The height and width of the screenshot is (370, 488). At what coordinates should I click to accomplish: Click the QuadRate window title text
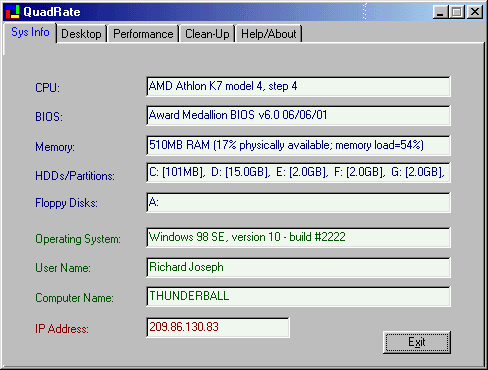click(x=52, y=12)
